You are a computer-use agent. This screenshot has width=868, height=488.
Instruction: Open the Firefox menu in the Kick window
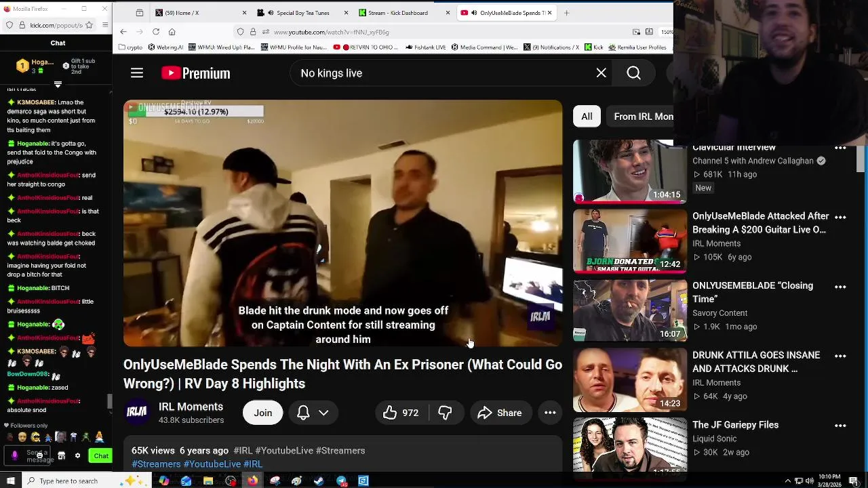pos(105,25)
